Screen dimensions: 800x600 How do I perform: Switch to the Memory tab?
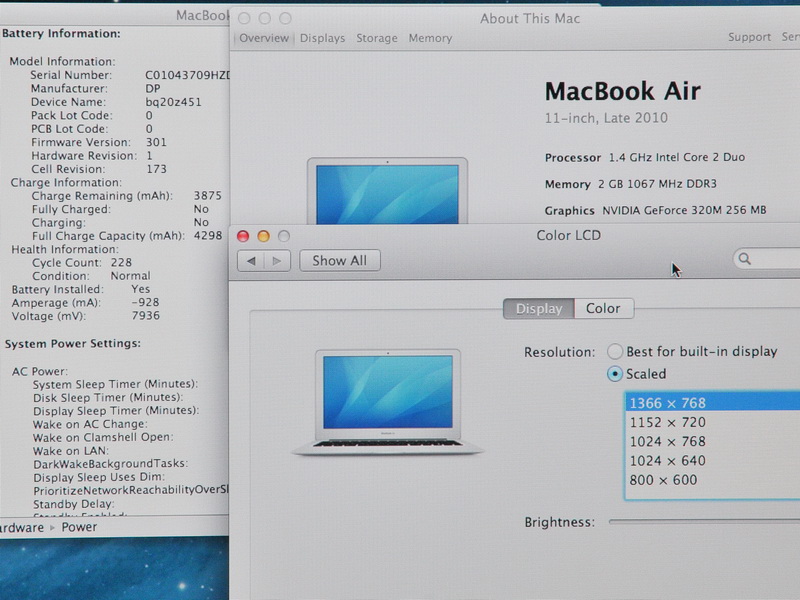pyautogui.click(x=430, y=38)
